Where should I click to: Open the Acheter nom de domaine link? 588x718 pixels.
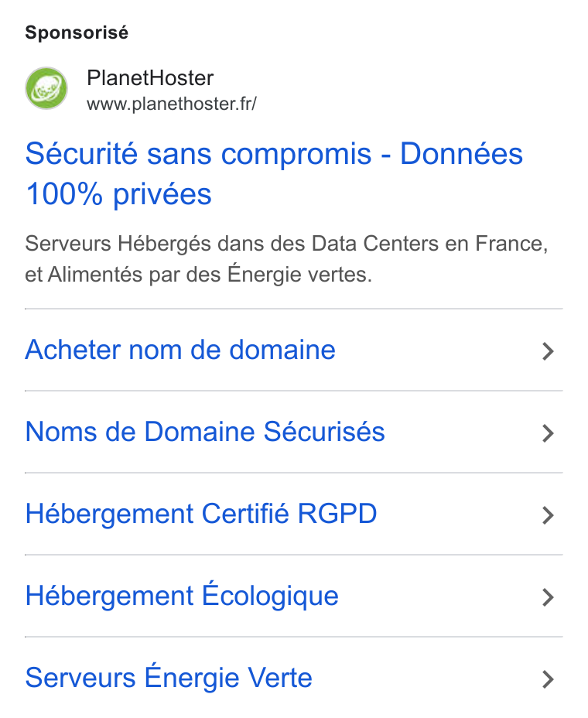180,350
